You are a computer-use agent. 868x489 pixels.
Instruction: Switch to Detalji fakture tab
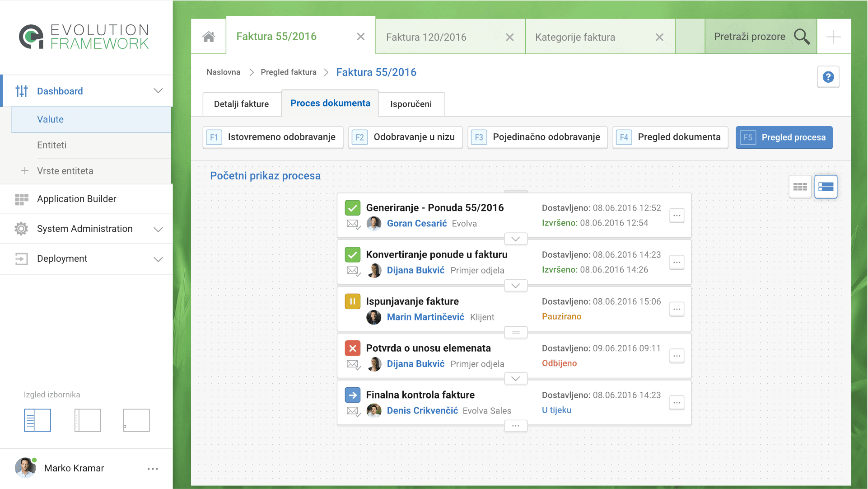[x=241, y=104]
